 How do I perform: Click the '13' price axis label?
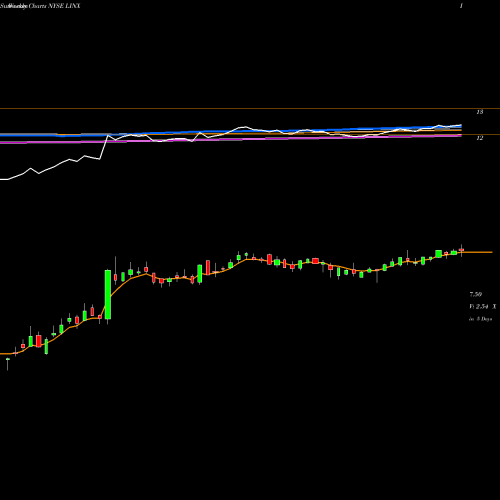pos(480,112)
